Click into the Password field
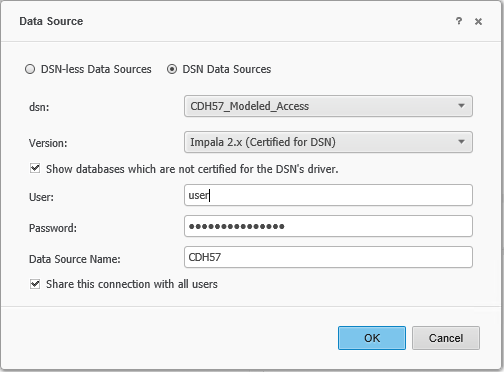The image size is (504, 372). coord(328,226)
